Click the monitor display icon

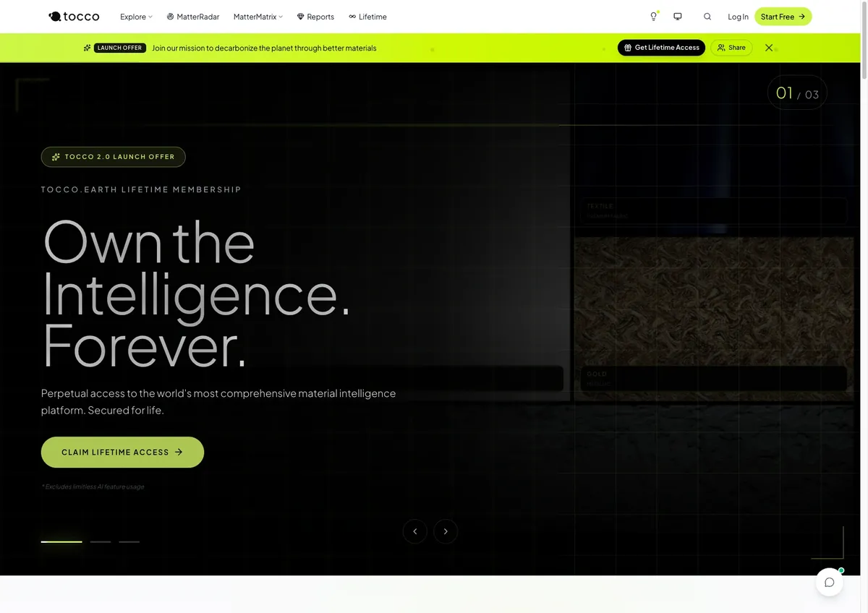678,17
